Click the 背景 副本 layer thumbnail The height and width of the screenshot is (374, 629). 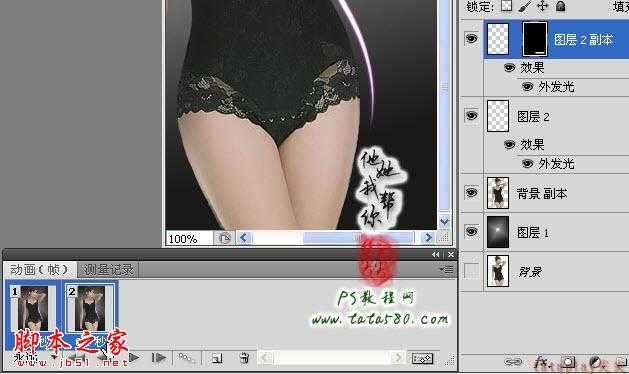498,193
